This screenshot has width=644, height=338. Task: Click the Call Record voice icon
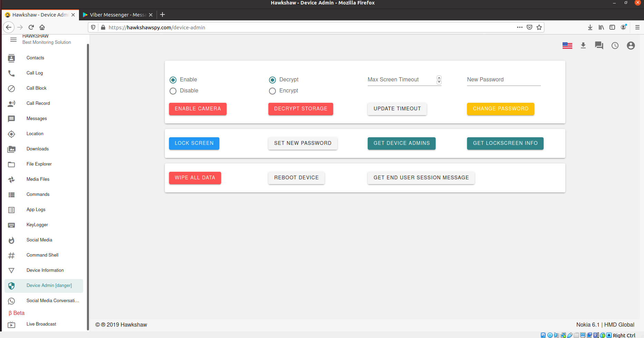pyautogui.click(x=11, y=103)
